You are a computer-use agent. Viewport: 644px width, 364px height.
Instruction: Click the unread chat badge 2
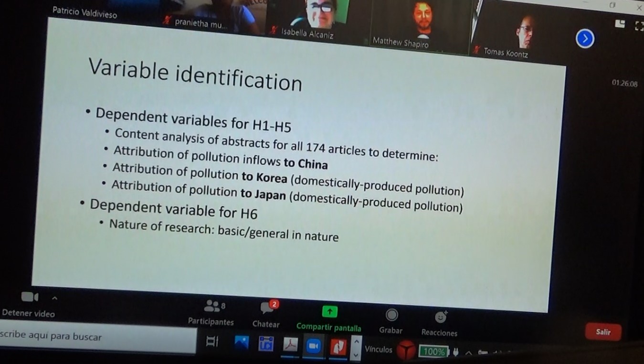pos(274,304)
